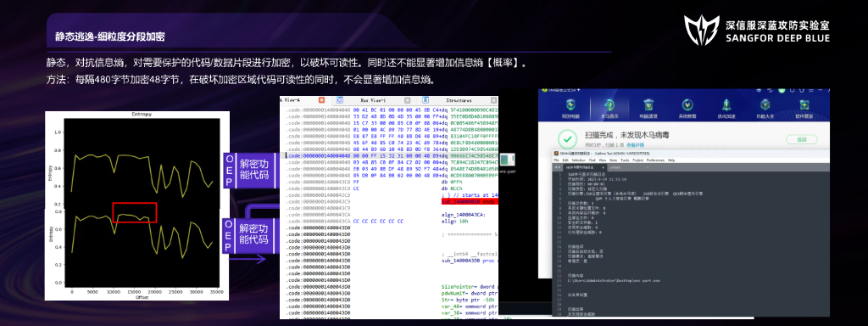Image resolution: width=868 pixels, height=326 pixels.
Task: Open Sublime Text Selection menu
Action: [578, 160]
